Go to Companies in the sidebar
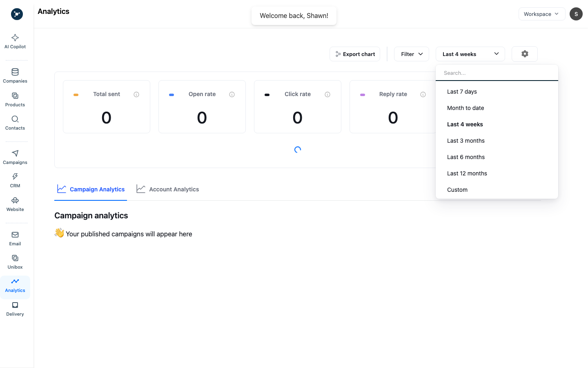The width and height of the screenshot is (588, 368). 15,76
